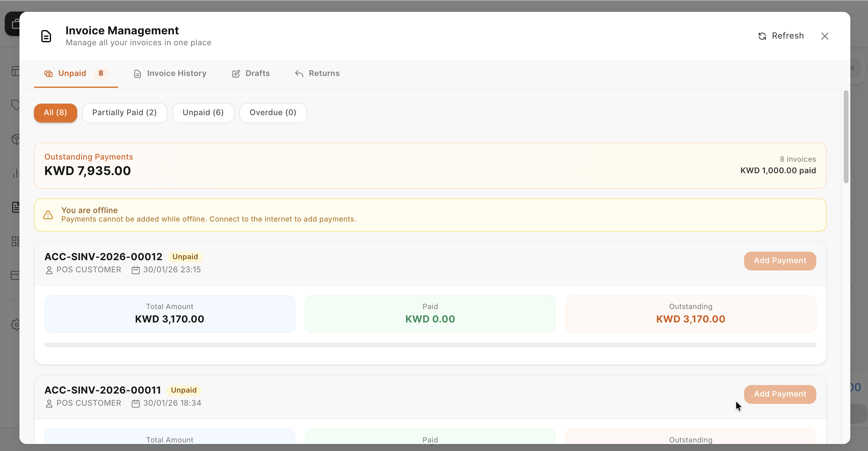This screenshot has height=451, width=868.
Task: Open the settings gear in the background sidebar
Action: [15, 324]
